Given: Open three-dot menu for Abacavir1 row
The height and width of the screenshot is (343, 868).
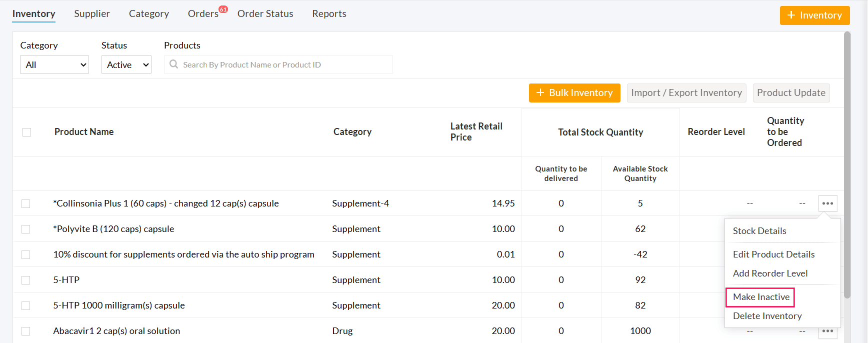Looking at the screenshot, I should (x=827, y=331).
